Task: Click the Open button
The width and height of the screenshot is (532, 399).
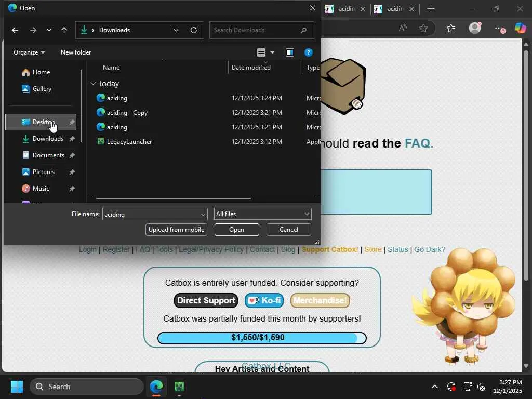Action: [x=236, y=230]
